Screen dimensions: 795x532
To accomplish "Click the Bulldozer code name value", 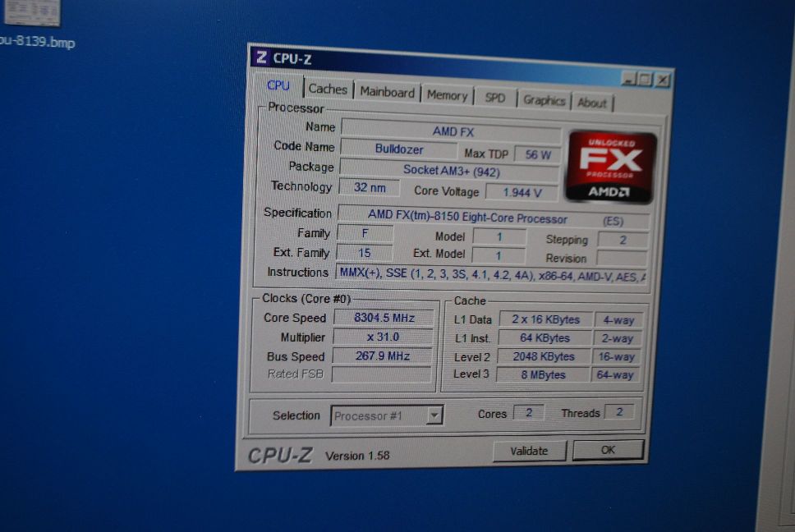I will pyautogui.click(x=399, y=149).
